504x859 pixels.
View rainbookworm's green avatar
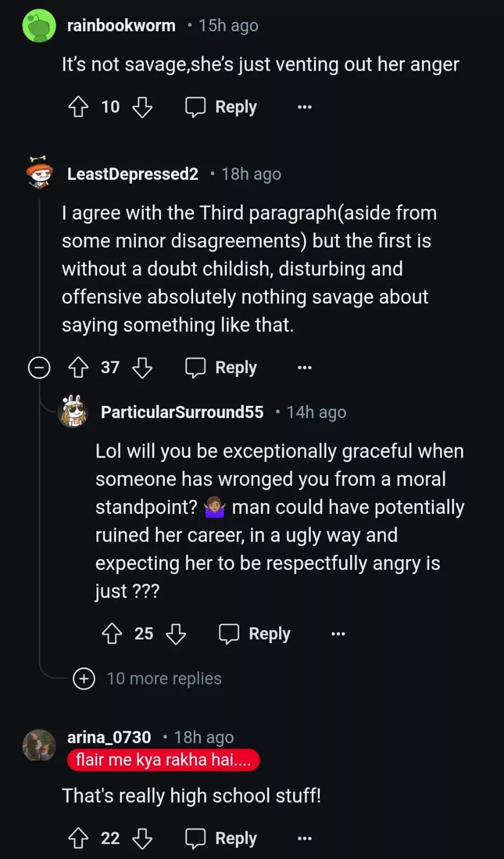[x=39, y=26]
